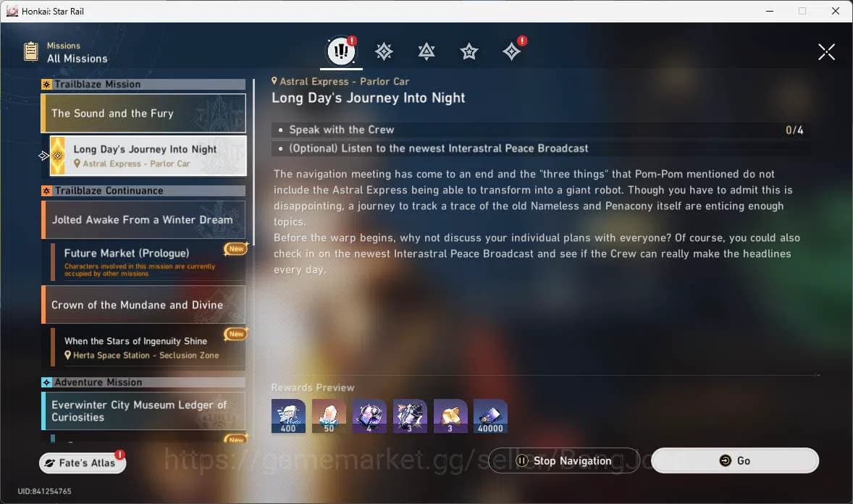Click the Fate's Atlas planet icon
Screen dimensions: 853x504
50,463
